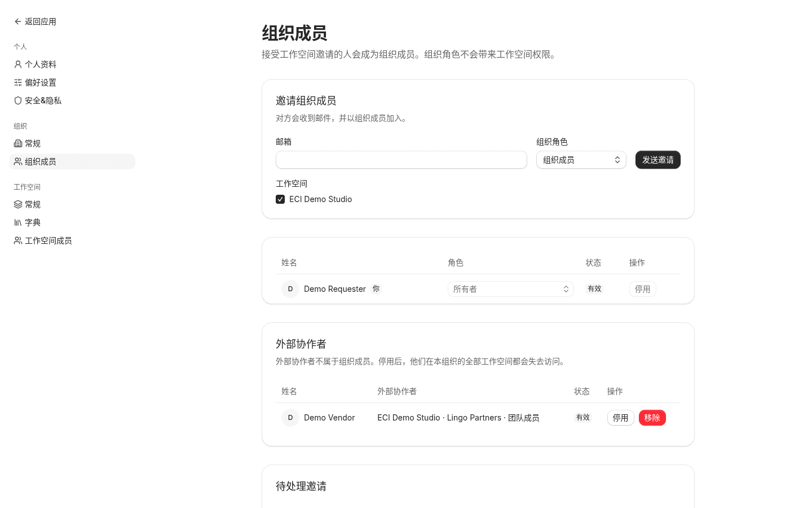Screen dimensions: 812x508
Task: Open 个人资料 in the sidebar
Action: click(72, 64)
